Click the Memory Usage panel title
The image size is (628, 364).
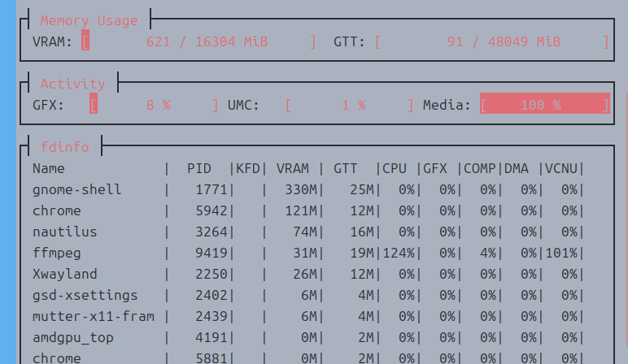pos(89,20)
